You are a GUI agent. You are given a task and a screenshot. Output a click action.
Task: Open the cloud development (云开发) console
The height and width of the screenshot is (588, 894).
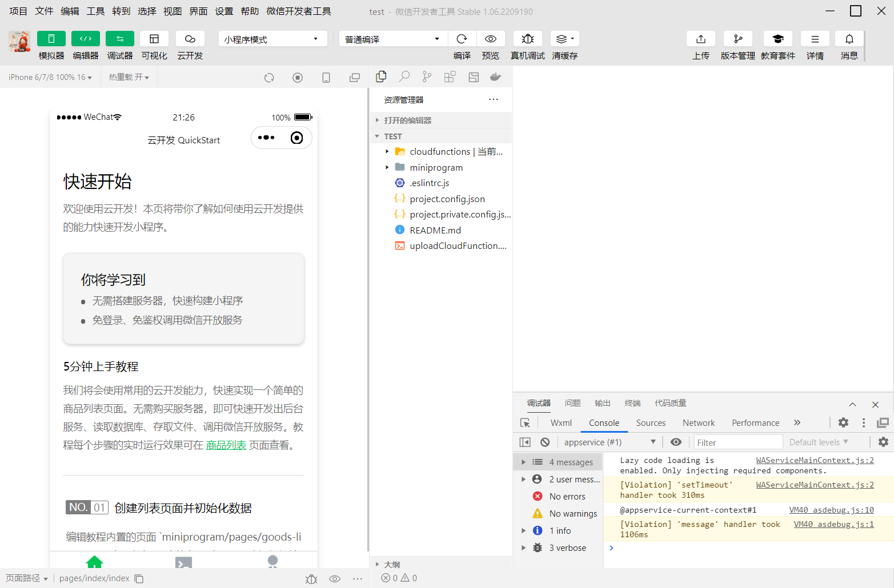[190, 39]
